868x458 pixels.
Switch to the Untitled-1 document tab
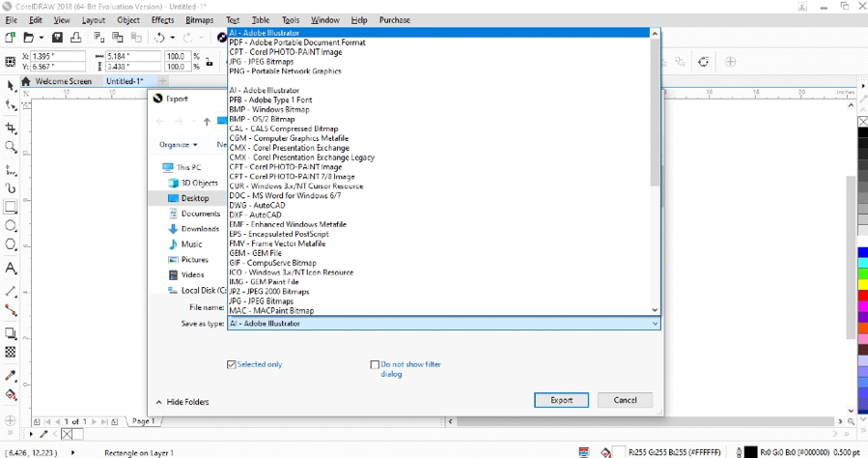point(125,81)
